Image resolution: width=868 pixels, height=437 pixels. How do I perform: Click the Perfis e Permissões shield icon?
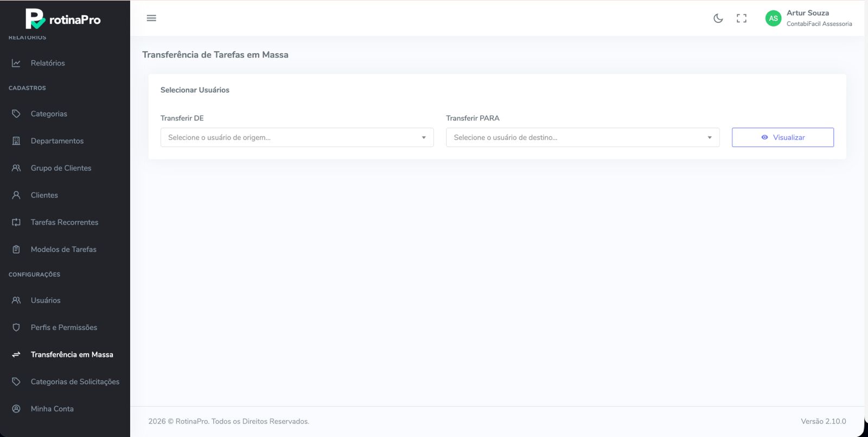[x=16, y=328]
